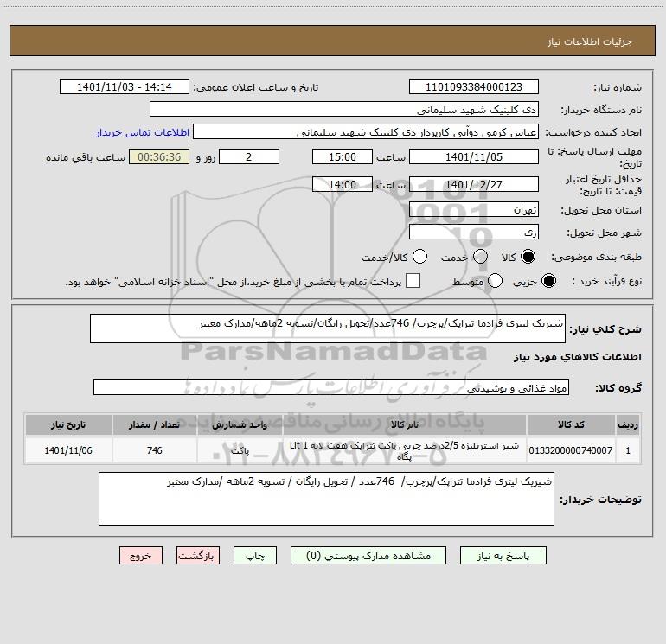The width and height of the screenshot is (666, 644).
Task: Click the شماره نیاز label
Action: tap(618, 88)
